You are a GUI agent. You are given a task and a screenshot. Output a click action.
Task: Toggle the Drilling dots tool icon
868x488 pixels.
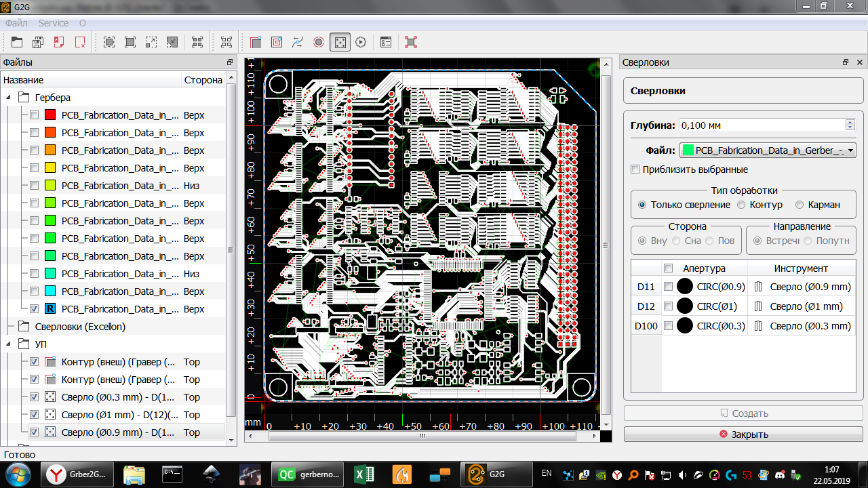(x=340, y=42)
